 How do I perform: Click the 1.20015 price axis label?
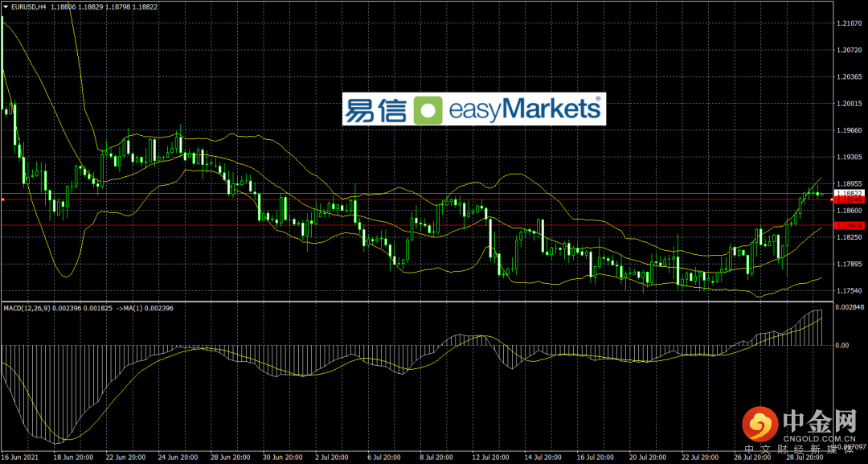[x=849, y=104]
